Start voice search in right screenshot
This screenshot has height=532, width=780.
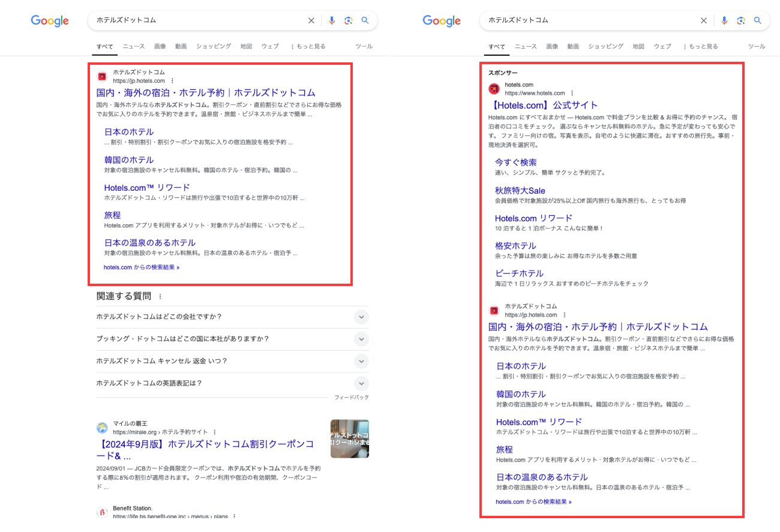point(724,20)
